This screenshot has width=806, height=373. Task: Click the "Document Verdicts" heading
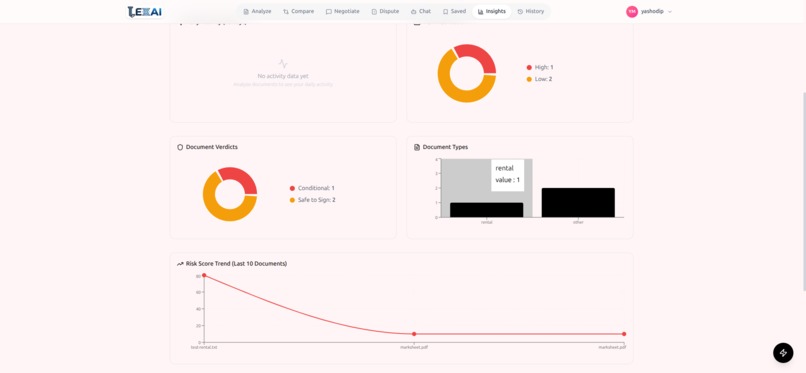(212, 147)
